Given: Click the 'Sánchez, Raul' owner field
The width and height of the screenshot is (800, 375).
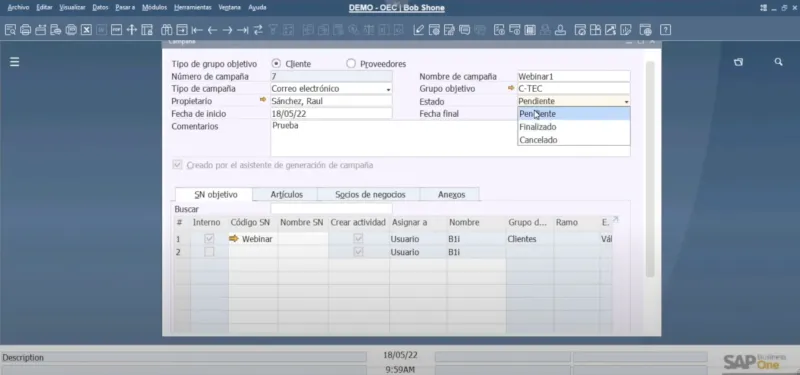Looking at the screenshot, I should pyautogui.click(x=331, y=101).
